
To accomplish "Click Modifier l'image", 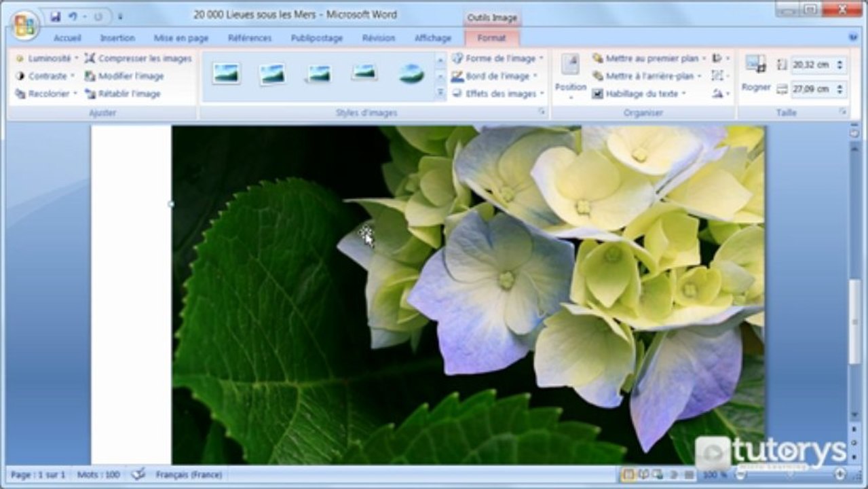I will [124, 76].
